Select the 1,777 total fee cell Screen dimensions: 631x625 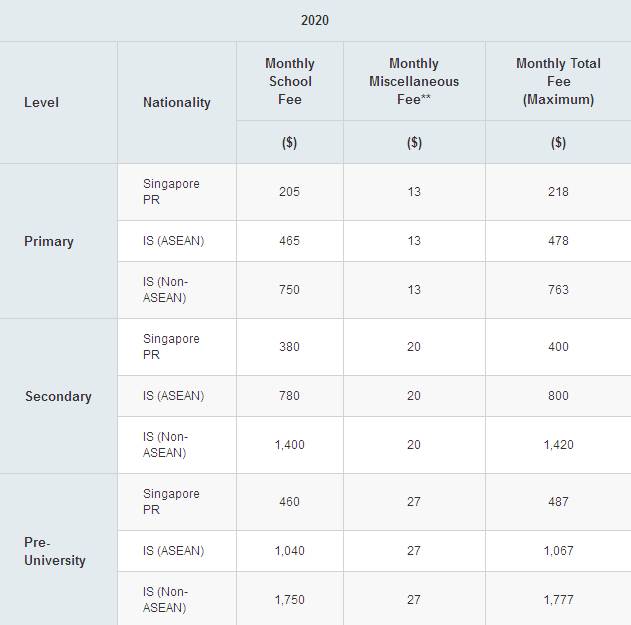click(x=558, y=600)
